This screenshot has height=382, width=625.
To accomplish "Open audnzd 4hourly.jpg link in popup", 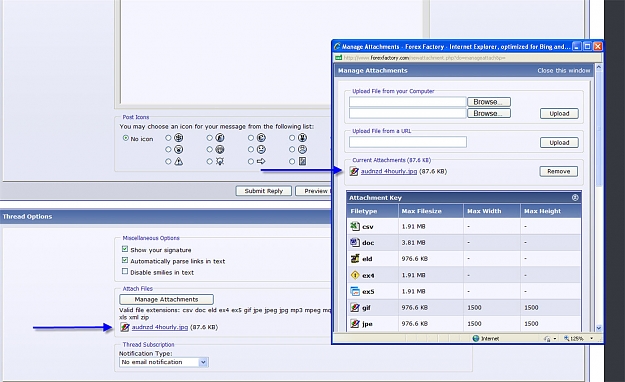I will click(389, 171).
